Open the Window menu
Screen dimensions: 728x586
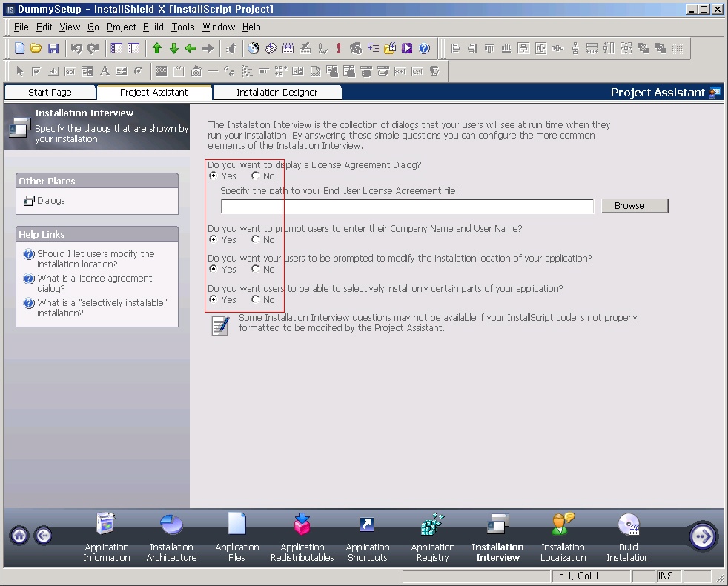pos(219,27)
